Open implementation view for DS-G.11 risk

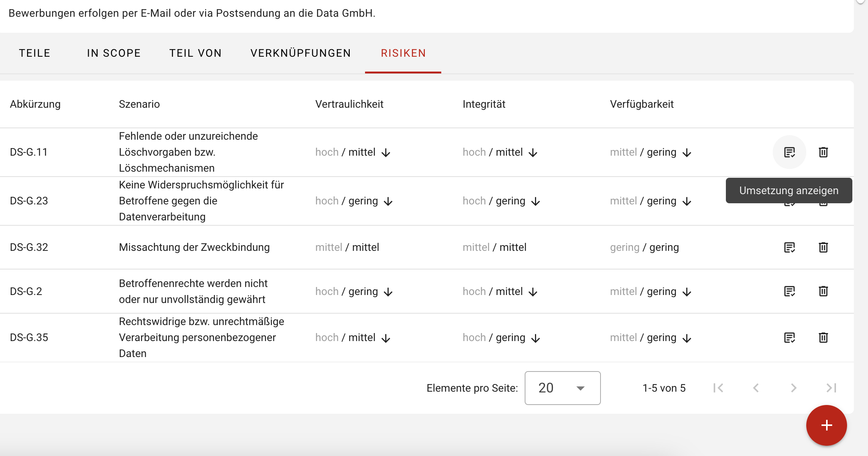tap(789, 152)
